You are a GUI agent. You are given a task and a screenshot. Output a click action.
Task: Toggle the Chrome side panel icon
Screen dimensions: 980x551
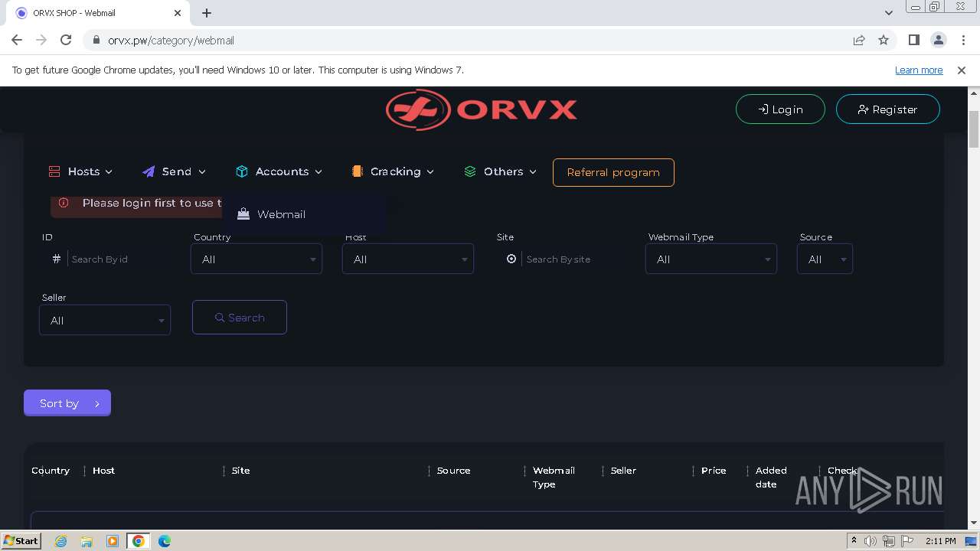[x=913, y=40]
